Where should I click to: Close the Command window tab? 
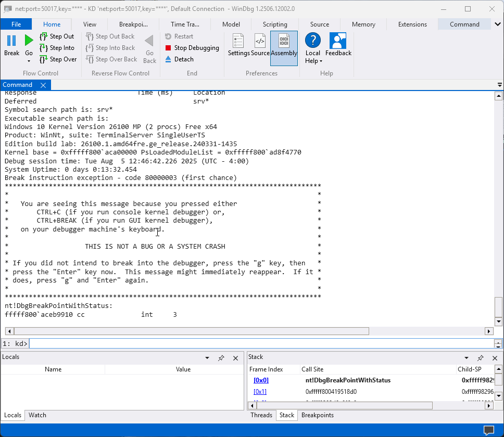[43, 85]
